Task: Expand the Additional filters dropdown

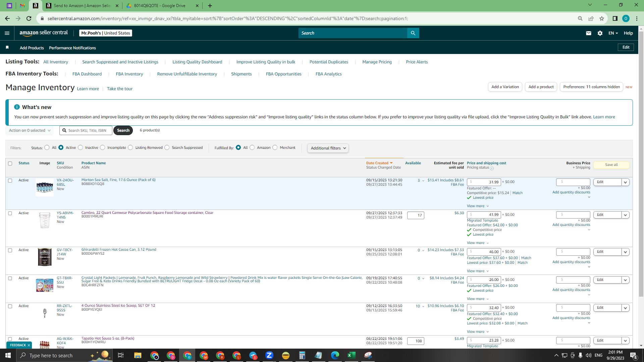Action: 328,148
